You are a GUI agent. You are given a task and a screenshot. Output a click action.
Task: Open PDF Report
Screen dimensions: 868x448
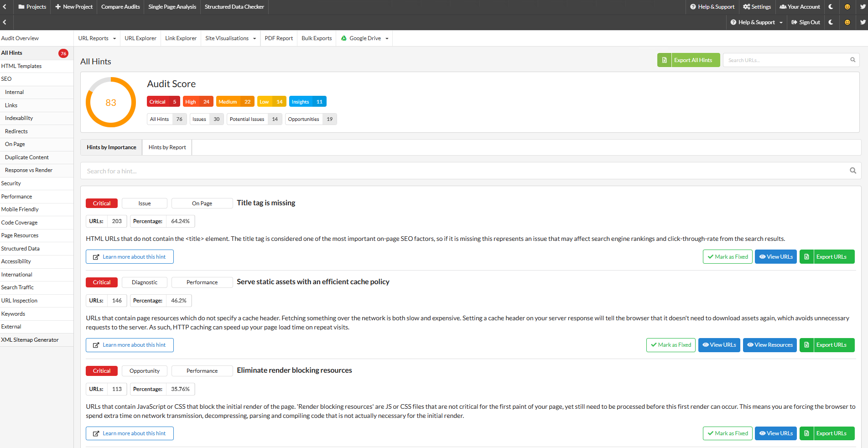pos(279,38)
